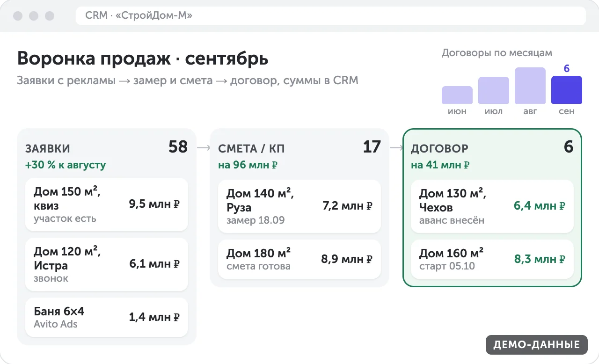Viewport: 599px width, 364px height.
Task: Click the 6,4 млн ₽ amount
Action: [x=540, y=206]
